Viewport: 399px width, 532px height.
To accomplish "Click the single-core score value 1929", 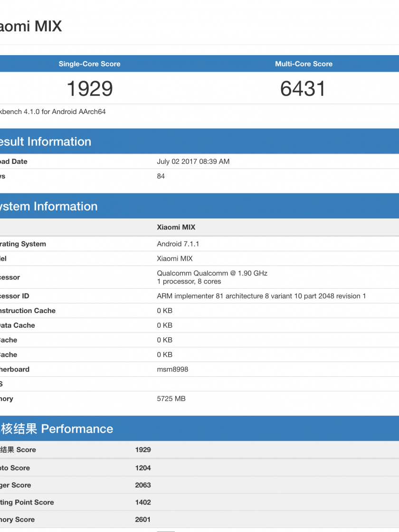I will click(89, 89).
